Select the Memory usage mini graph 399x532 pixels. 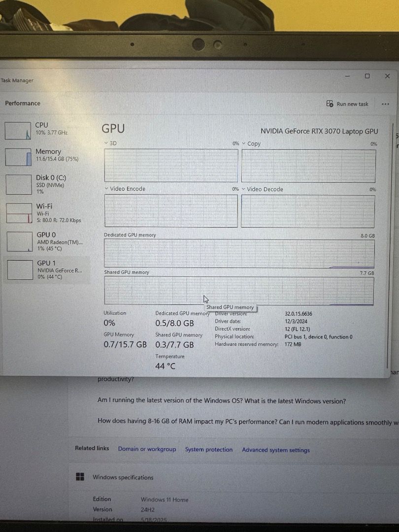[x=18, y=157]
